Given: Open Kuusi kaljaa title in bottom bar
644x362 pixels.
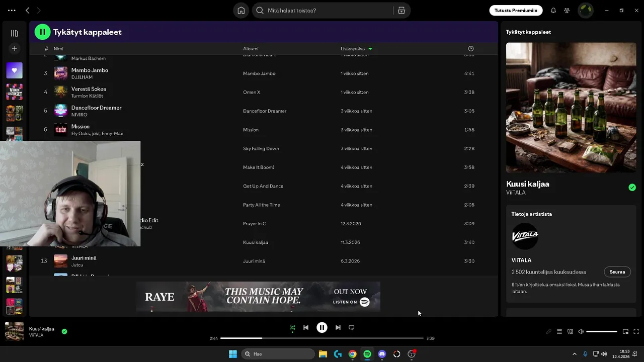Looking at the screenshot, I should 42,329.
